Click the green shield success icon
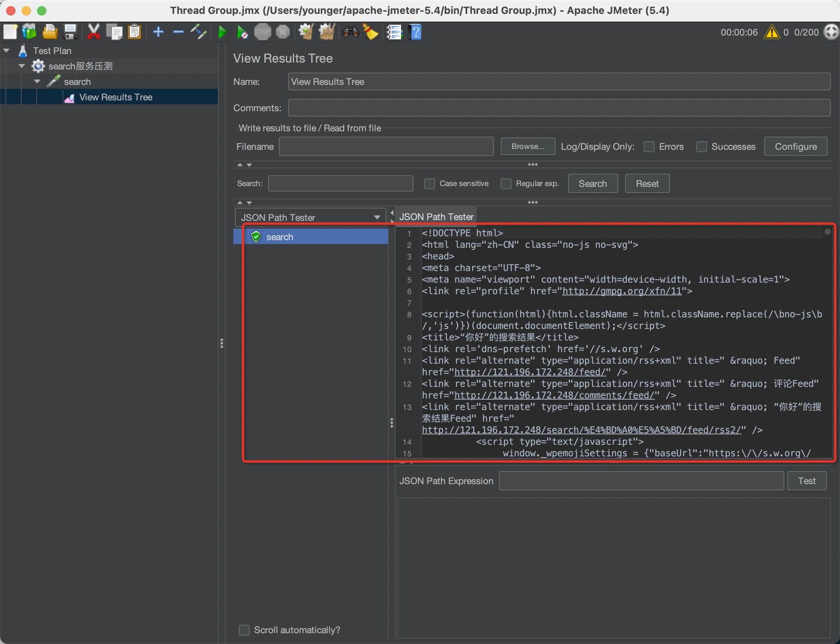The image size is (840, 644). click(256, 237)
